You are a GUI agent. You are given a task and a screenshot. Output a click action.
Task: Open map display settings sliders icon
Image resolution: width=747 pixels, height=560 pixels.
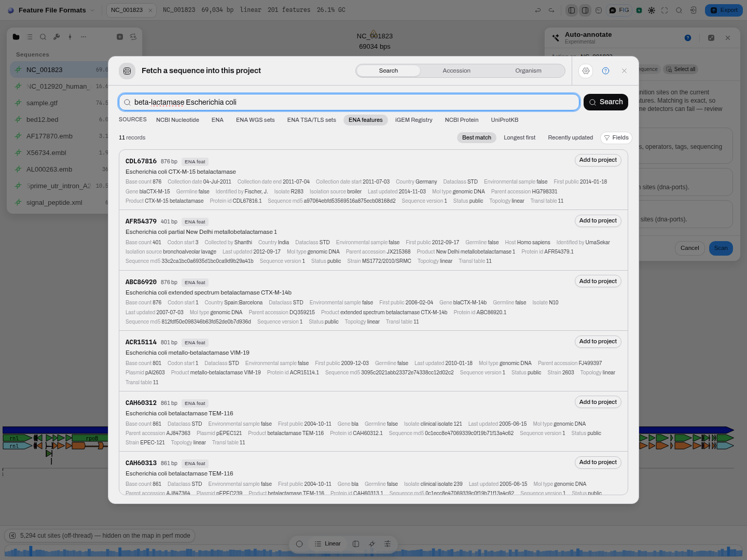(x=388, y=544)
